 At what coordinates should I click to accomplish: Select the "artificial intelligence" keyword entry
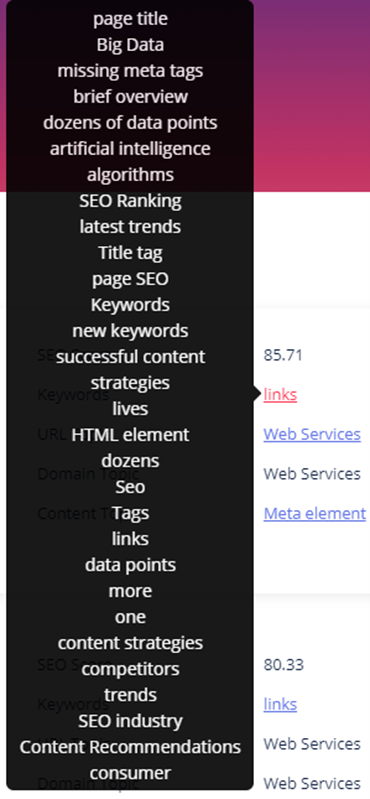pyautogui.click(x=130, y=149)
